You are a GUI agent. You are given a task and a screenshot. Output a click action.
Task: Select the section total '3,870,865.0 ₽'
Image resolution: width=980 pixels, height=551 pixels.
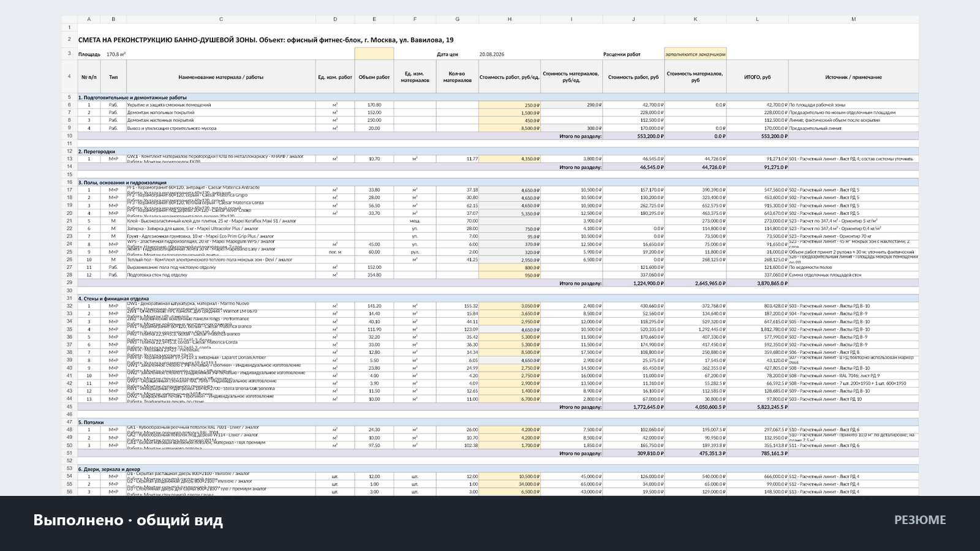click(757, 283)
